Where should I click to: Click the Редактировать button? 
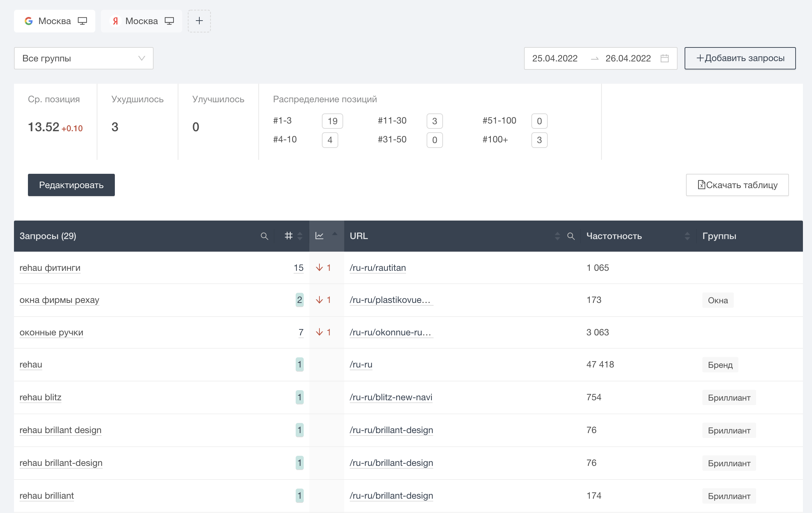(x=71, y=185)
